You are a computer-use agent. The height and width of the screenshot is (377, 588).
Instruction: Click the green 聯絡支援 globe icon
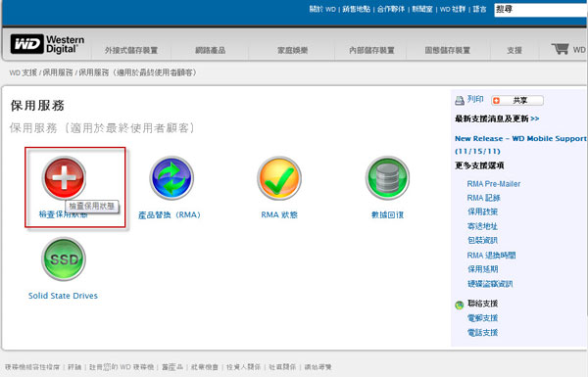tap(460, 306)
